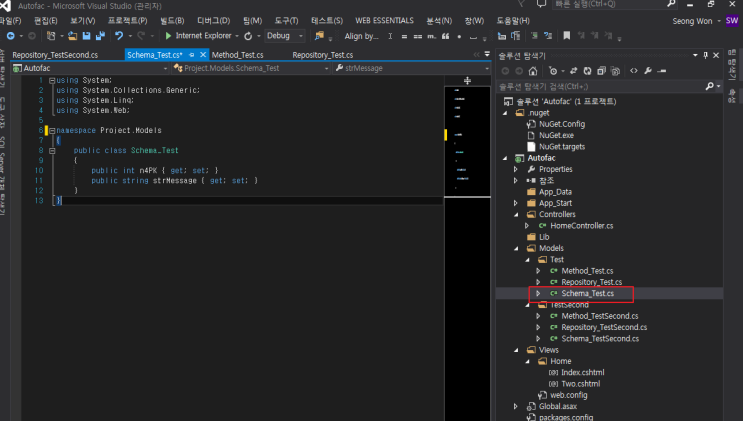Click the NuGet.Config file icon
743x421 pixels.
tap(531, 124)
